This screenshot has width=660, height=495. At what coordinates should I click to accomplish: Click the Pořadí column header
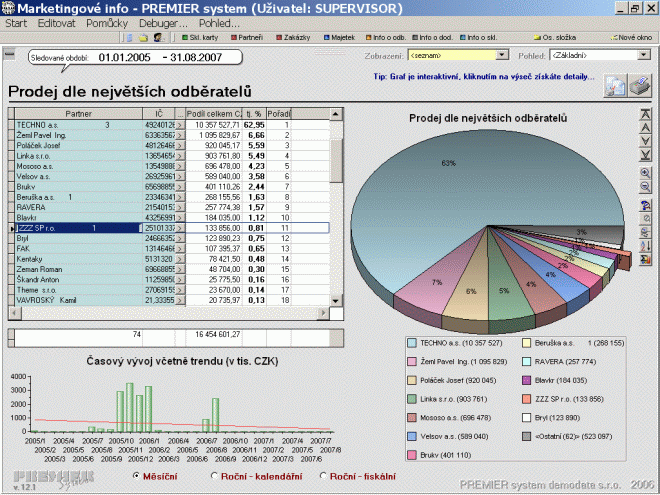click(x=279, y=114)
